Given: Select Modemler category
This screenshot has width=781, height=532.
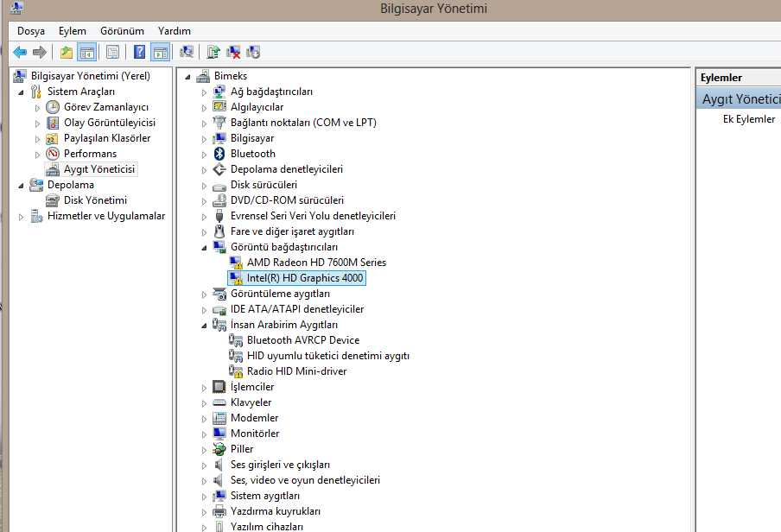Looking at the screenshot, I should [x=254, y=418].
